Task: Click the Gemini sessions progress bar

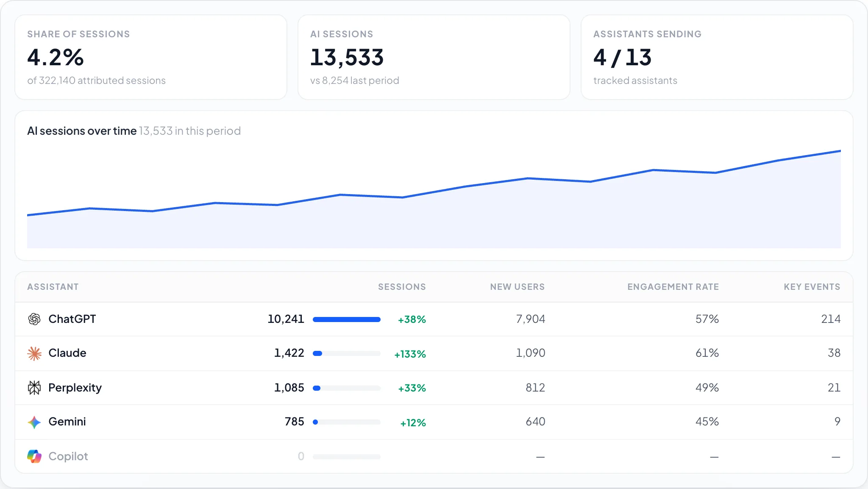Action: (x=347, y=422)
